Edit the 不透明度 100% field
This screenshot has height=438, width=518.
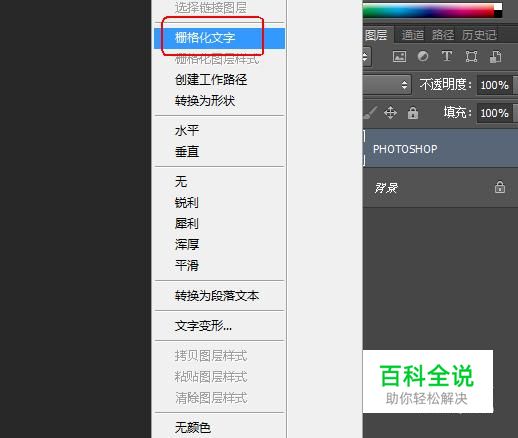click(x=495, y=85)
